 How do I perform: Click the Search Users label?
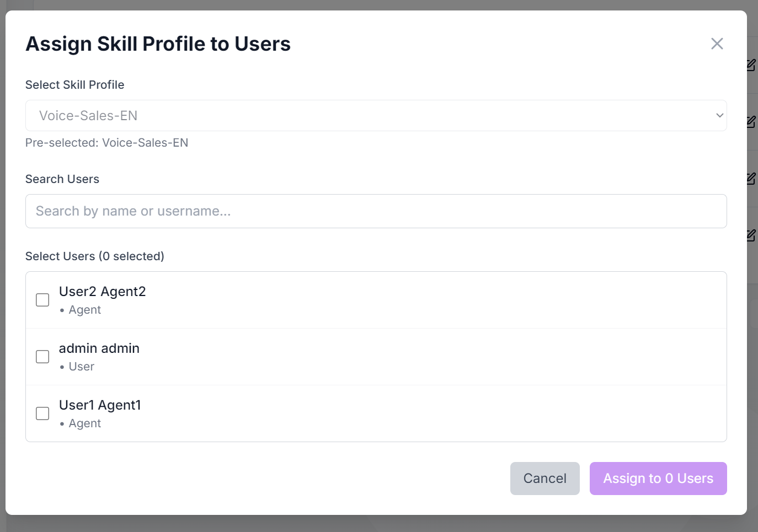(62, 179)
